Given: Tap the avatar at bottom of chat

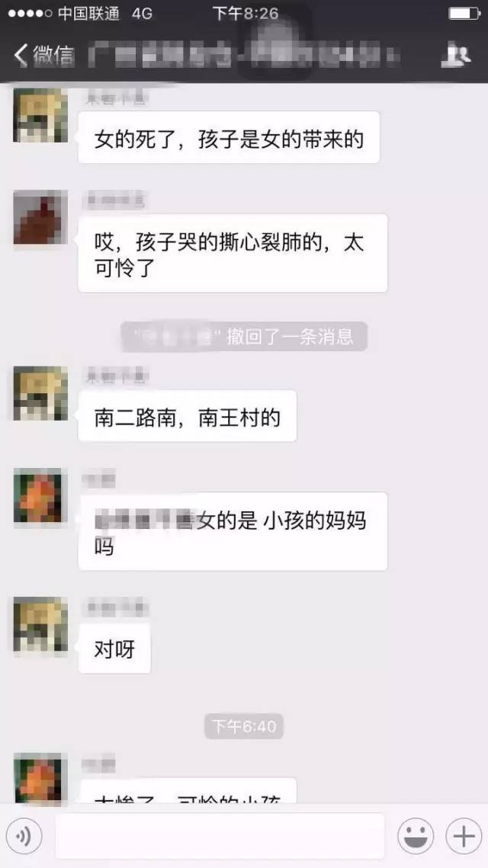Looking at the screenshot, I should (40, 778).
